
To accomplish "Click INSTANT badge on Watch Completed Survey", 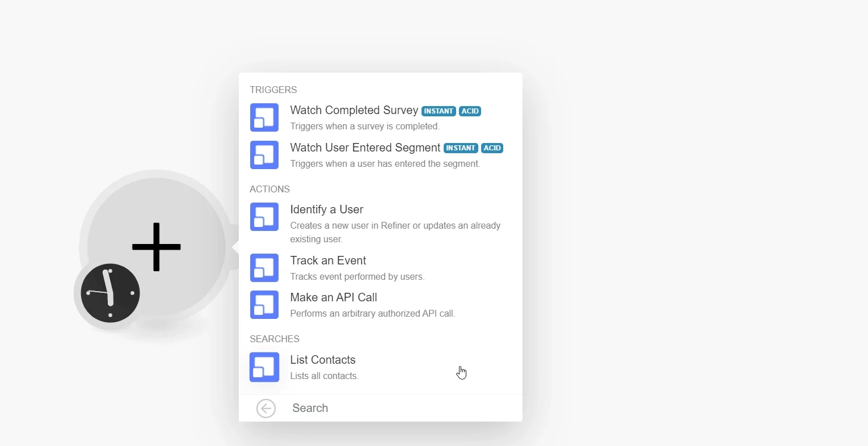I will (439, 111).
